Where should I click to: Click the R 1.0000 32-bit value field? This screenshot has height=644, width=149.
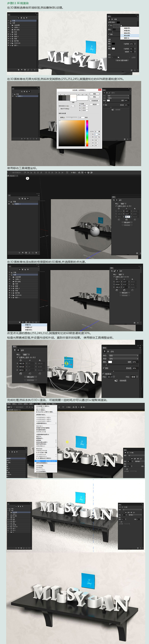(85, 106)
